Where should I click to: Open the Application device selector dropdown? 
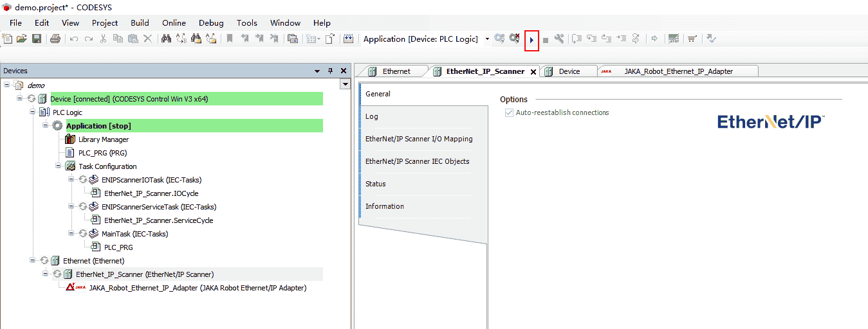pyautogui.click(x=487, y=39)
